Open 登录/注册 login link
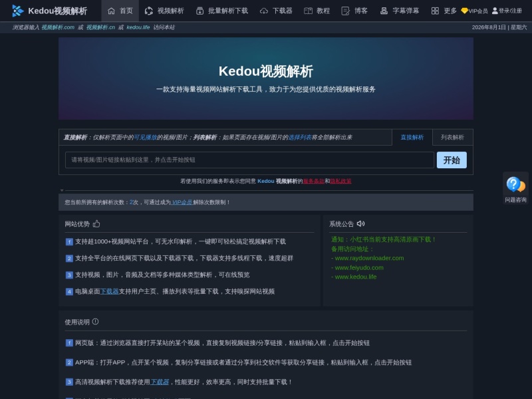 tap(510, 11)
